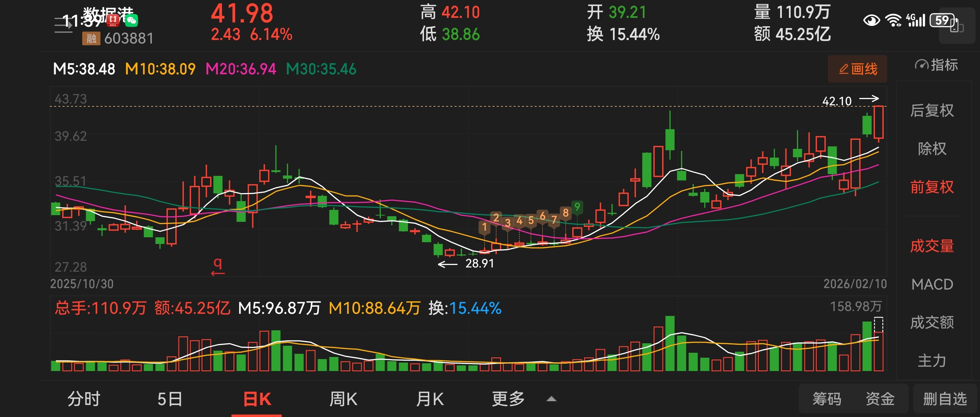
Task: Switch to the 周K tab
Action: (343, 399)
